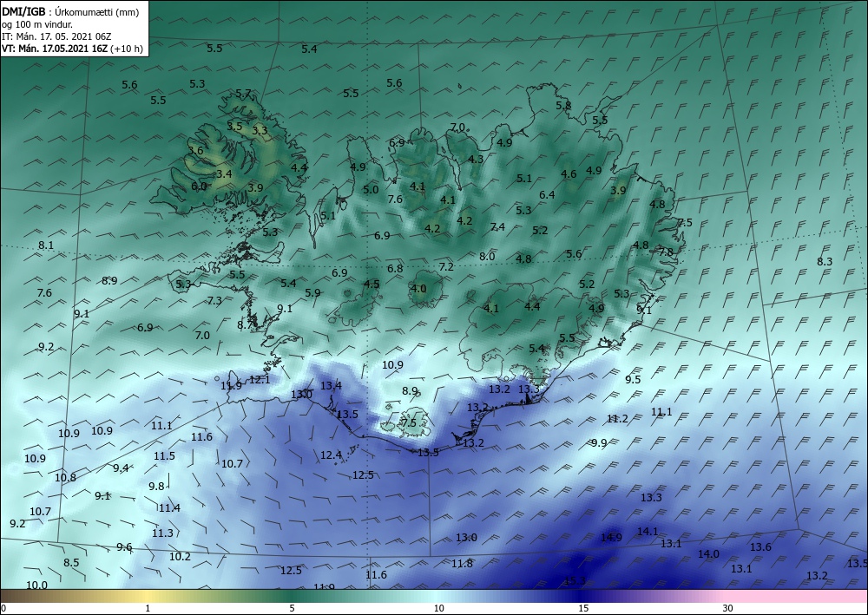Click the 11.2 value on the map
Screen dimensions: 868x615
click(x=617, y=419)
